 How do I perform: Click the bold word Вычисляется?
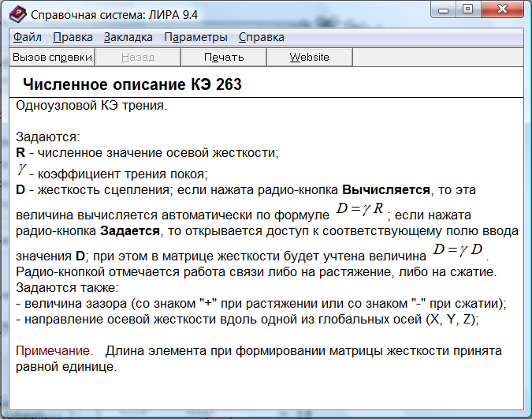coord(386,190)
